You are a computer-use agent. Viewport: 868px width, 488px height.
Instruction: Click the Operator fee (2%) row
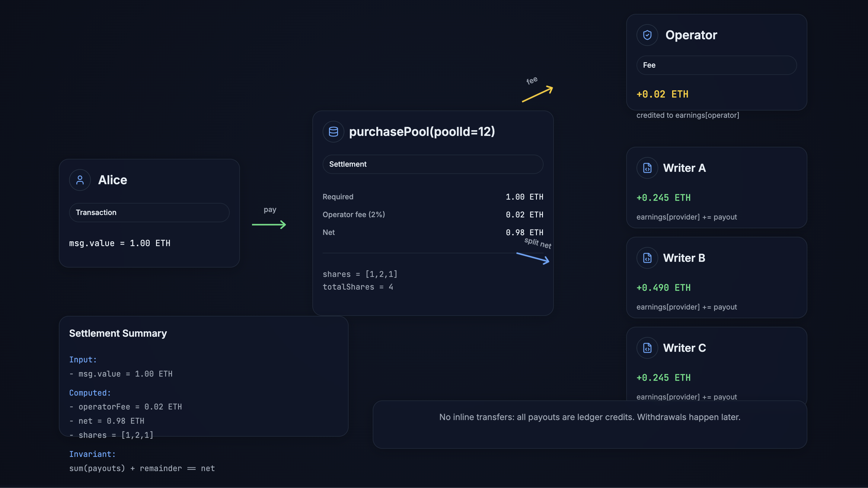433,214
